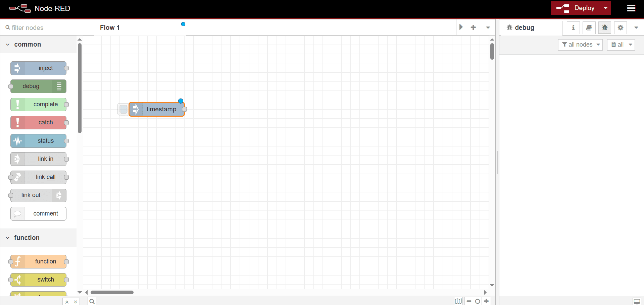Select the catch palette node
This screenshot has height=305, width=644.
(39, 122)
